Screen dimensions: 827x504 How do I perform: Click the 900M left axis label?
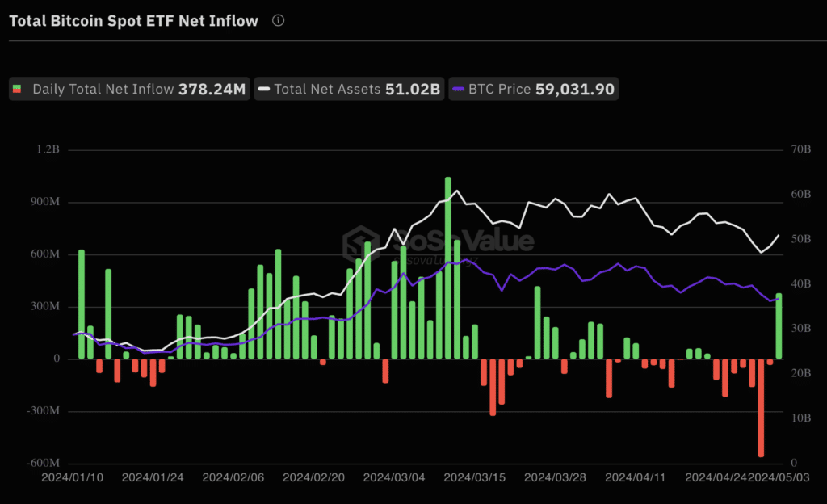click(x=45, y=202)
